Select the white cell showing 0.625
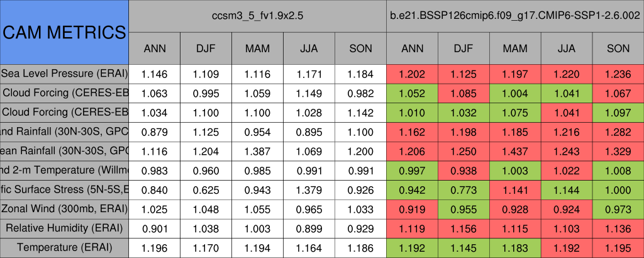 [x=206, y=189]
